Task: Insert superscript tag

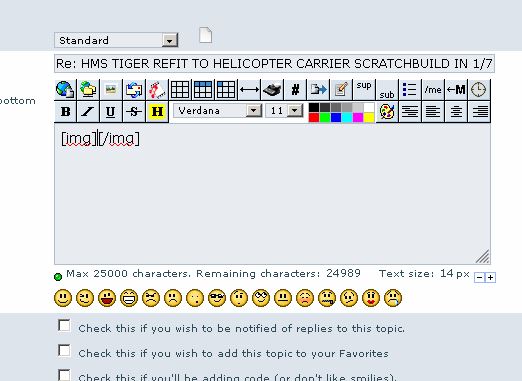Action: pos(364,89)
